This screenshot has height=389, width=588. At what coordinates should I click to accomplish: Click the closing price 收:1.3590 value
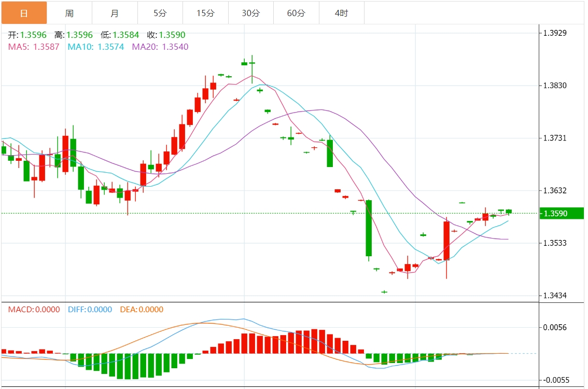pos(166,35)
